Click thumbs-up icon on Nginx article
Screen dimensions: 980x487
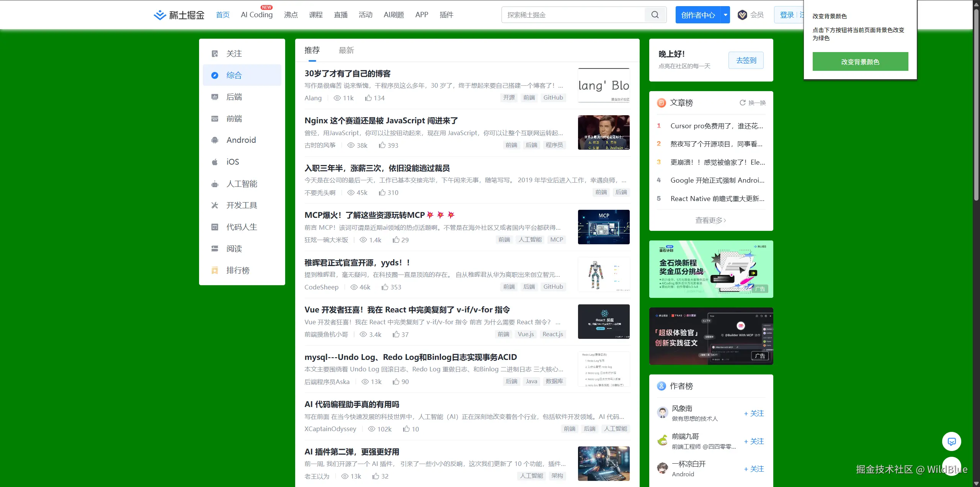pos(382,145)
